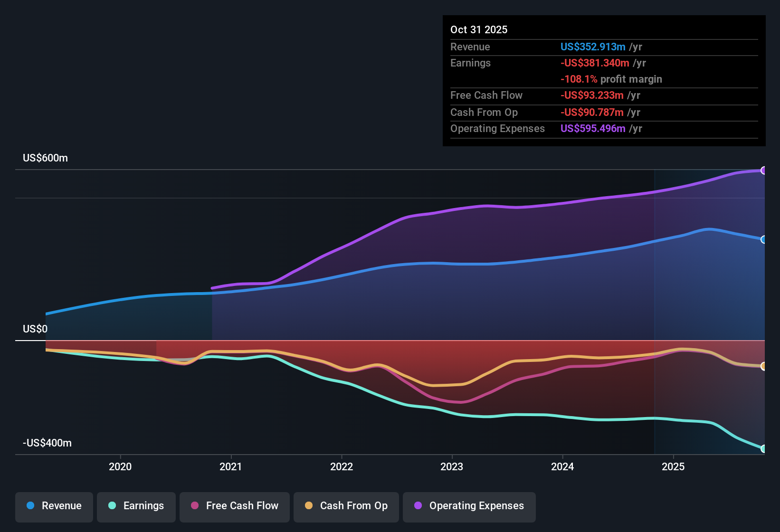The height and width of the screenshot is (532, 780).
Task: Hide the Free Cash Flow series
Action: [235, 506]
